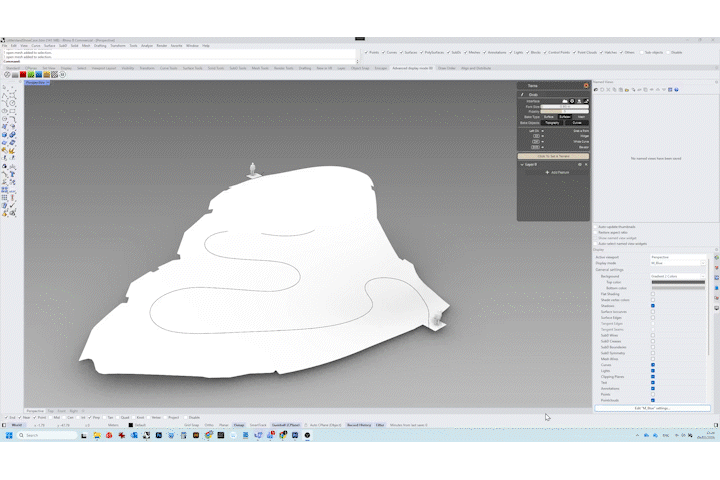
Task: Open the Surface menu
Action: (x=50, y=46)
